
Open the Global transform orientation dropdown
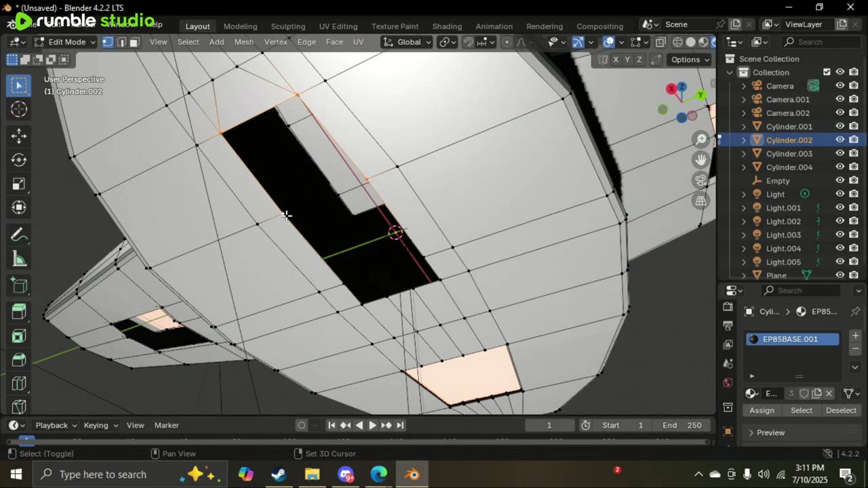point(408,42)
